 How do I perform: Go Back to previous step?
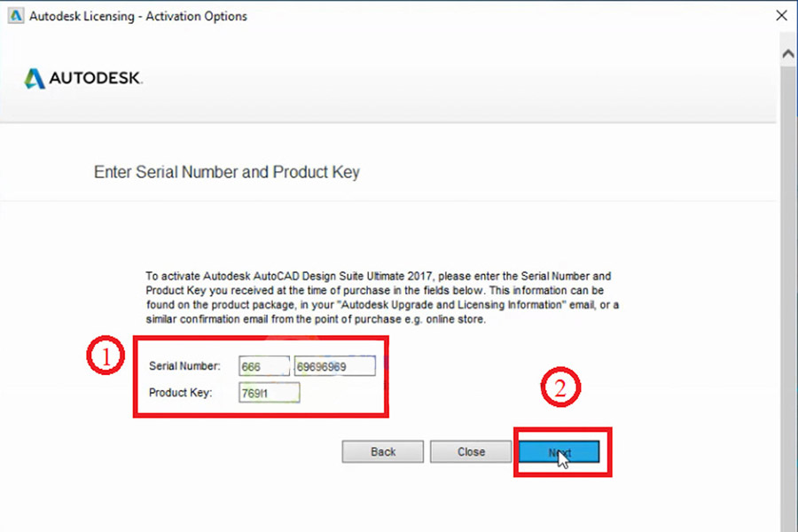pos(383,451)
